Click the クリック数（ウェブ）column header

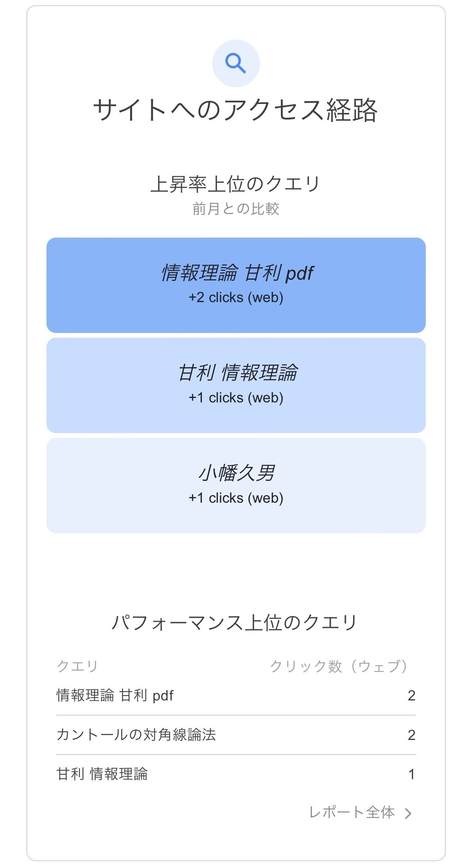coord(338,666)
